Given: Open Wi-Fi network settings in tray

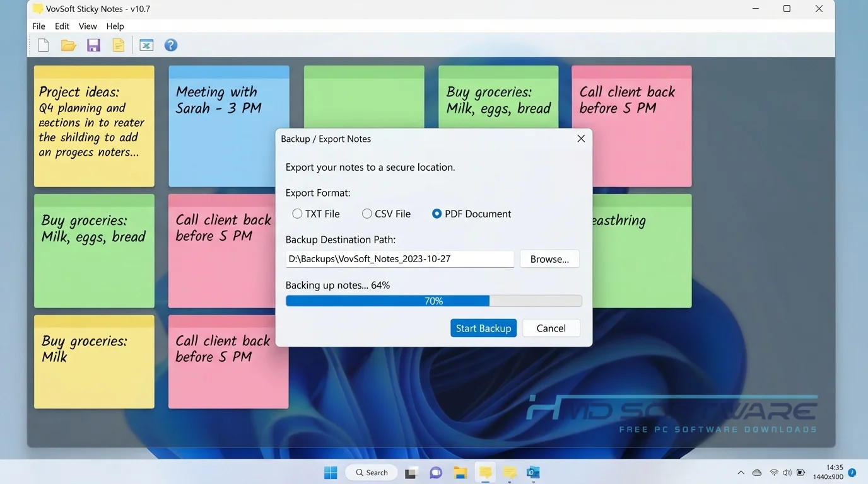Looking at the screenshot, I should pos(774,473).
